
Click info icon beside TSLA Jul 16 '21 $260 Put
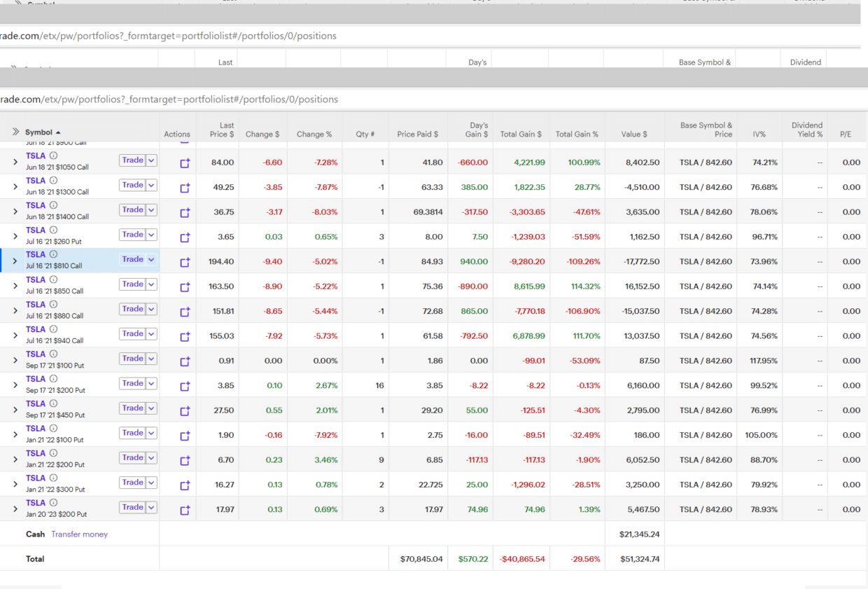pyautogui.click(x=53, y=230)
